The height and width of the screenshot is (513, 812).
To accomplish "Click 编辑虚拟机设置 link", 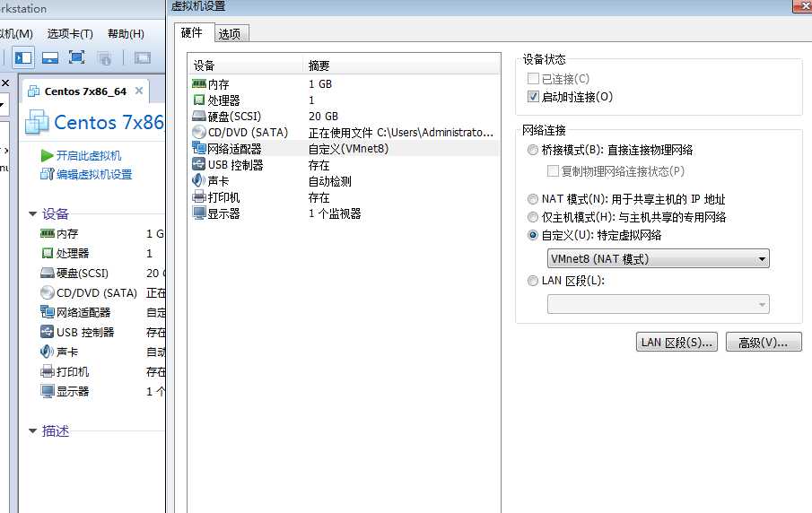I will (94, 175).
